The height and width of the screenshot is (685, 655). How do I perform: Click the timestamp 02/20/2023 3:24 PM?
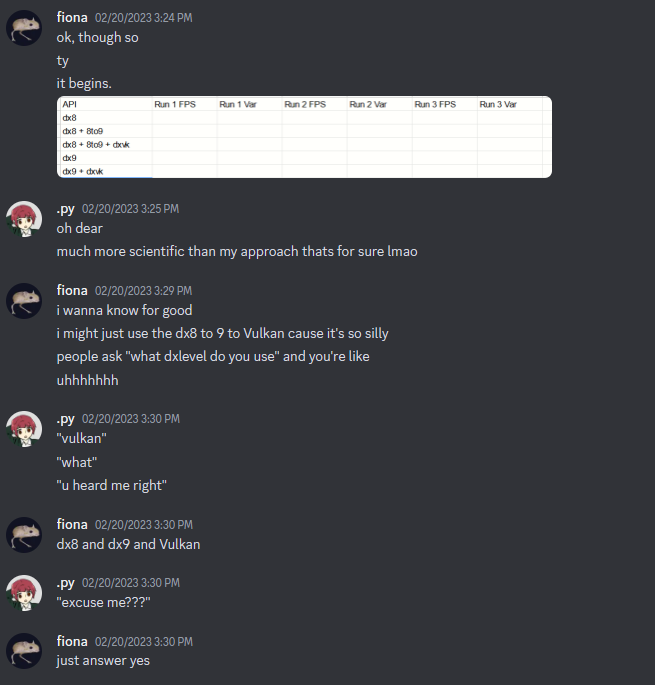[144, 18]
